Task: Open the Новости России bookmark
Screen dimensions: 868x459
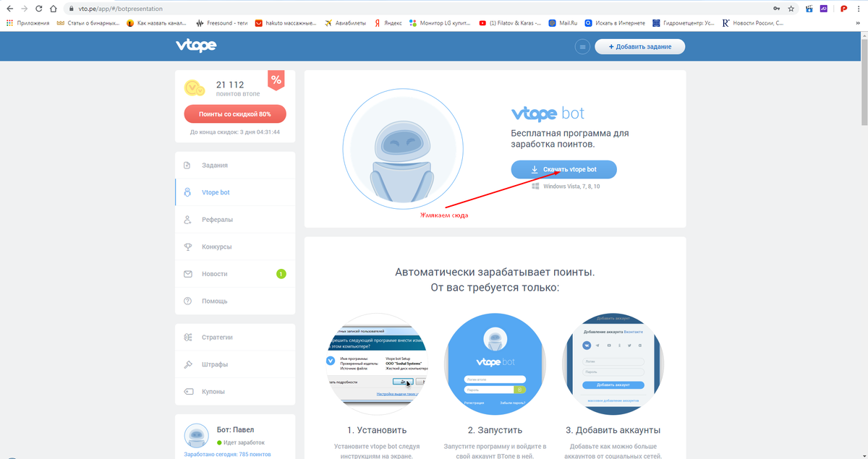Action: click(x=752, y=23)
